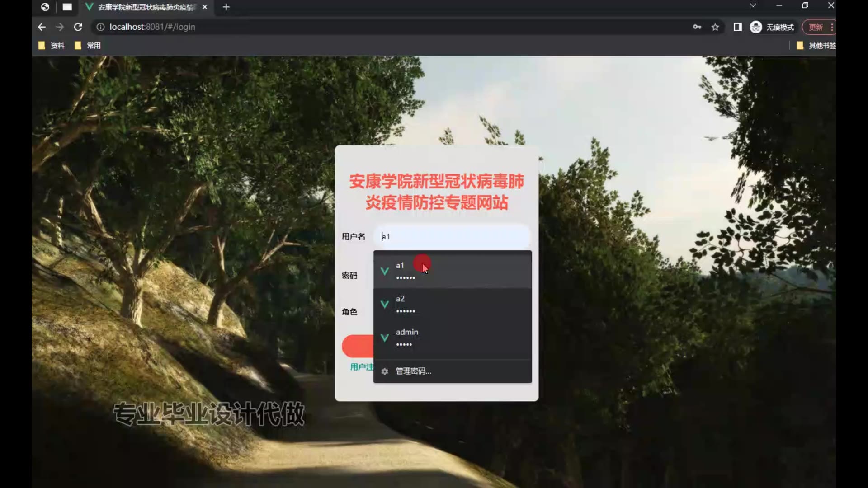Click the site info icon in address bar
Image resolution: width=868 pixels, height=488 pixels.
click(100, 27)
